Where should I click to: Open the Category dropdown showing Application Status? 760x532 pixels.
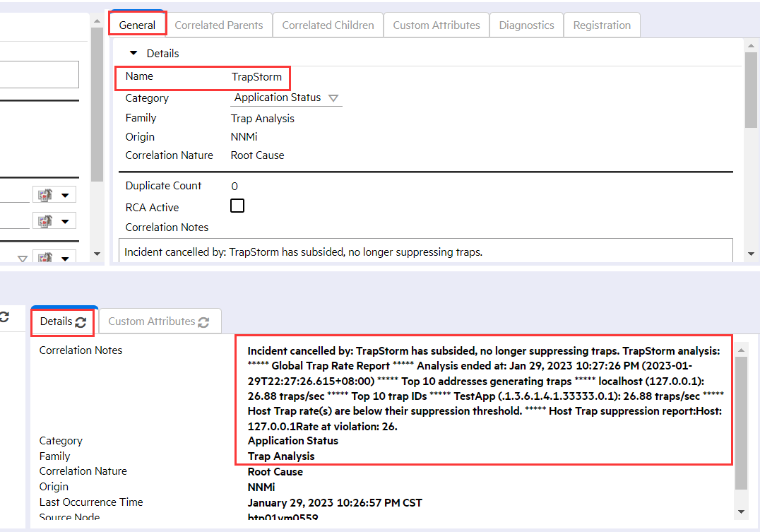(x=333, y=98)
